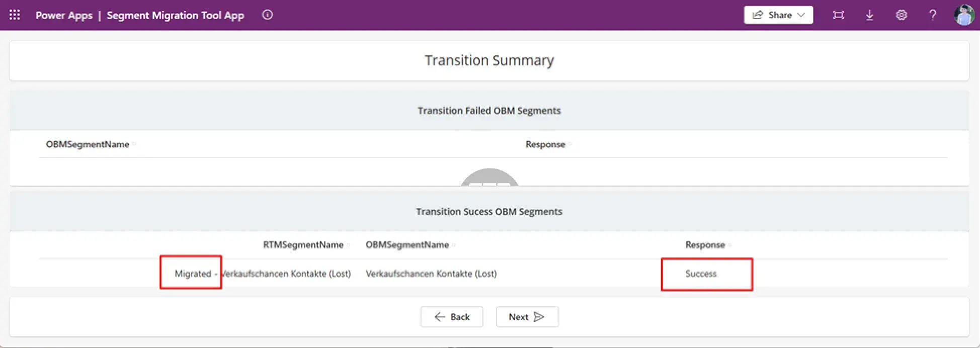The height and width of the screenshot is (348, 980).
Task: Select the Success response cell
Action: (x=701, y=274)
